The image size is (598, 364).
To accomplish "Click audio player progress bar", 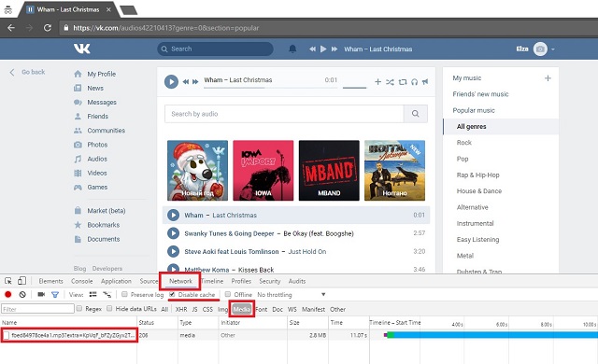I will pyautogui.click(x=270, y=88).
